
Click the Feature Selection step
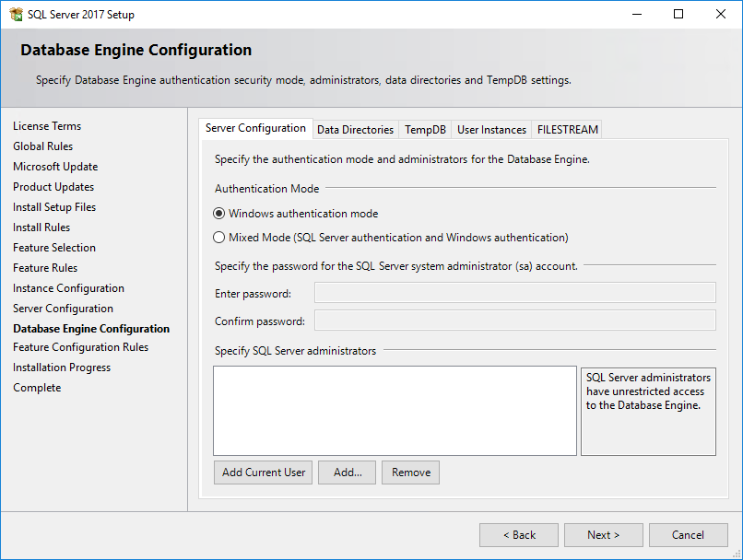click(x=54, y=248)
